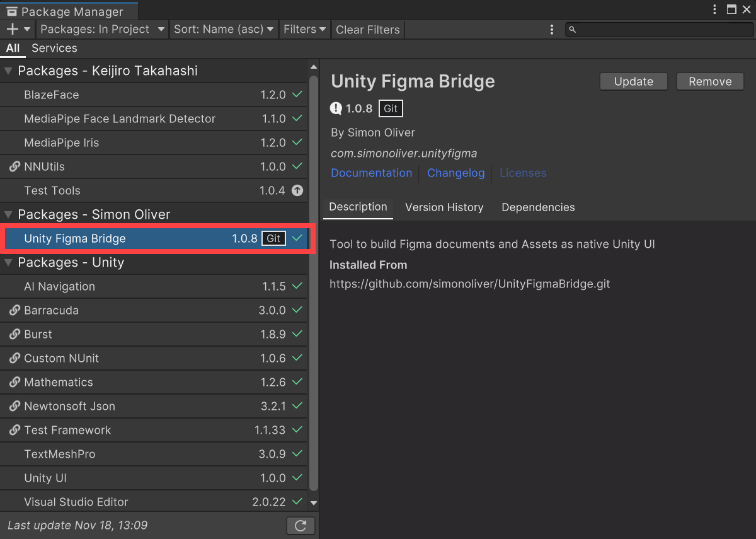Select the BlazeFace package
756x539 pixels.
(154, 95)
